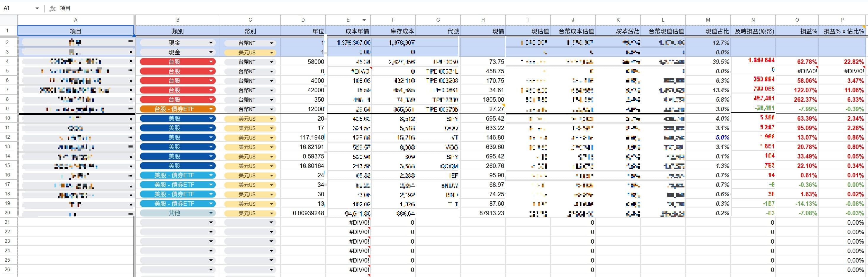Click the 成本單價 header cell
Viewport: 868px width, 277px height.
(348, 31)
